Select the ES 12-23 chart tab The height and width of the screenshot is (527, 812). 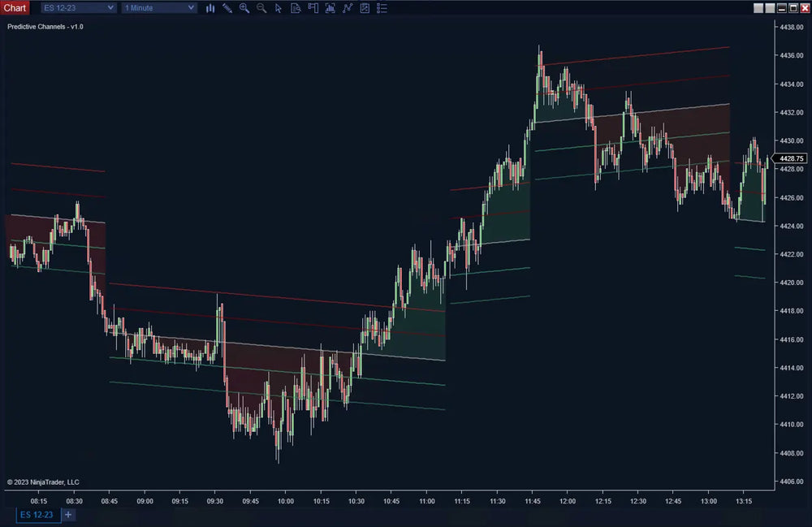pyautogui.click(x=37, y=515)
